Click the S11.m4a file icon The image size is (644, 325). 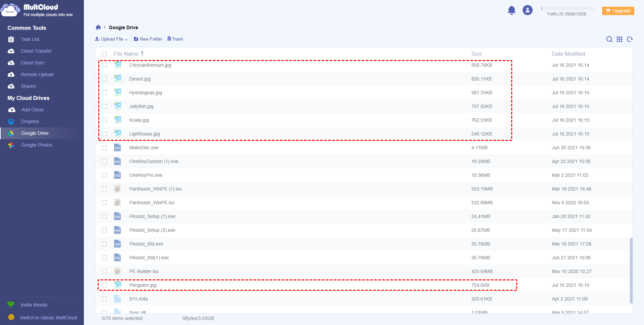click(x=117, y=299)
